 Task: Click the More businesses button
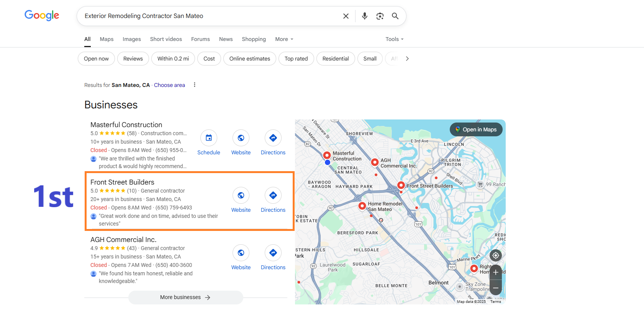pyautogui.click(x=185, y=298)
